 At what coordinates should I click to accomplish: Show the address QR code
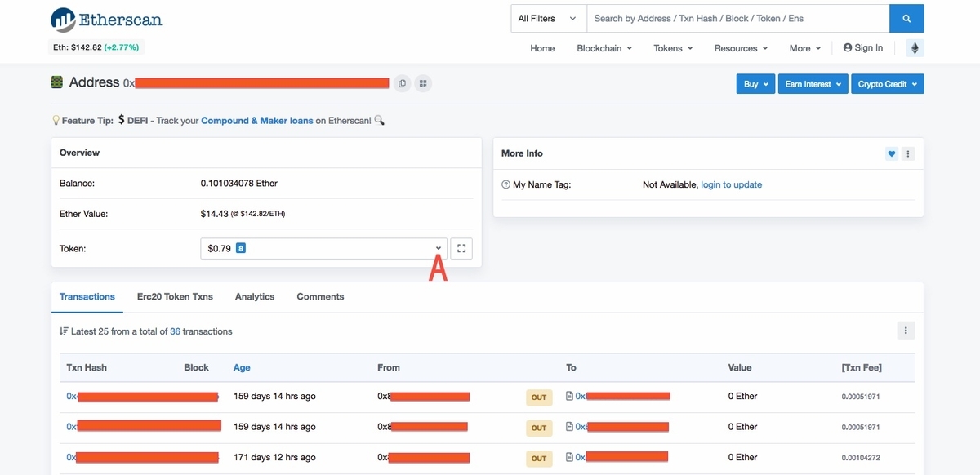[423, 83]
